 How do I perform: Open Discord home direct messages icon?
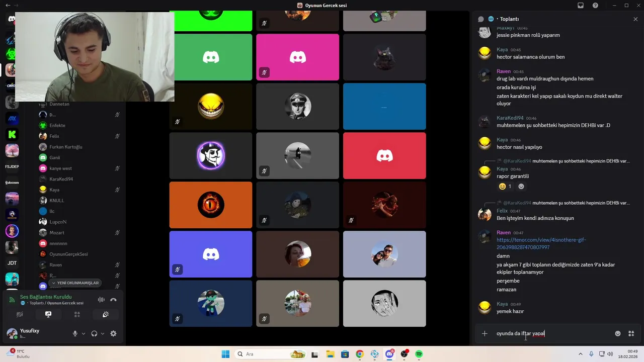[x=11, y=19]
